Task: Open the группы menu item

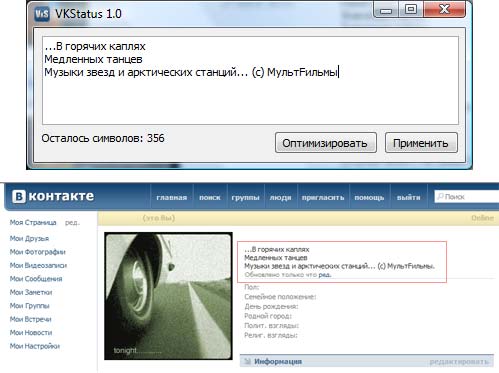Action: (245, 197)
